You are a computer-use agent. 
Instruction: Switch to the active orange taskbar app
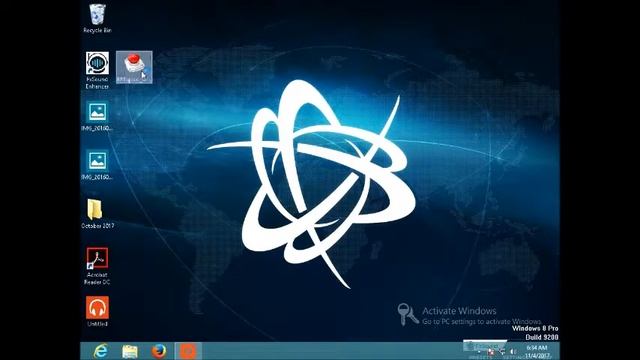tap(188, 351)
